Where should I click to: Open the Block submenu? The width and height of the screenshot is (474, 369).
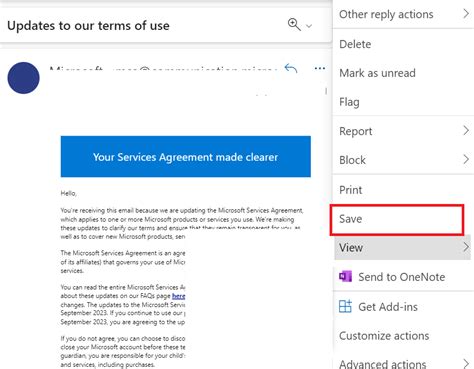(x=403, y=160)
